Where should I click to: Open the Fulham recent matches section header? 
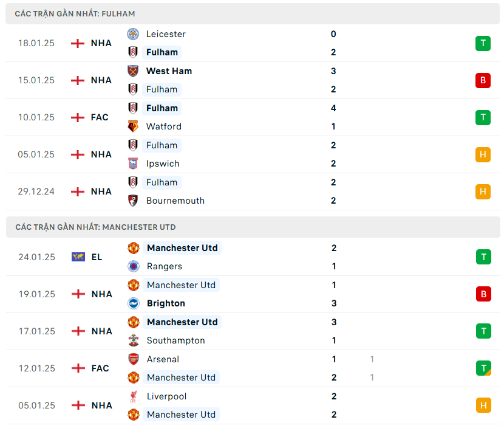[x=75, y=13]
